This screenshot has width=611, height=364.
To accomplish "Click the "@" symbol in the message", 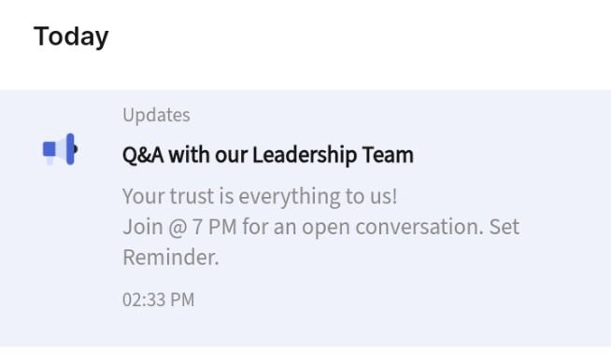I will coord(178,228).
